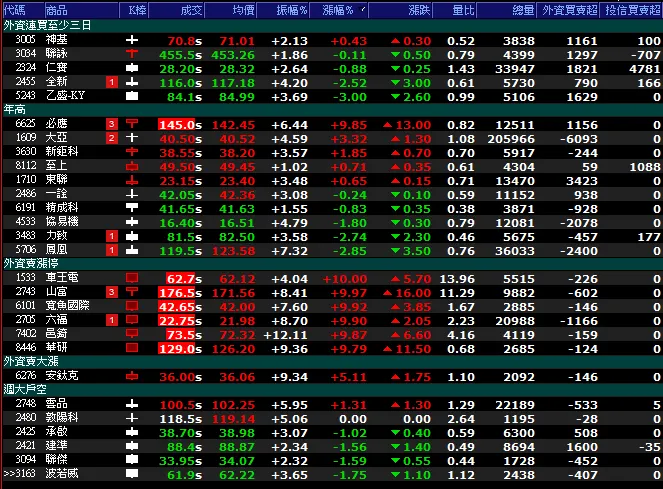Screen dimensions: 663x489
Task: Click the K-bar icon for 一詮
Action: click(x=132, y=194)
